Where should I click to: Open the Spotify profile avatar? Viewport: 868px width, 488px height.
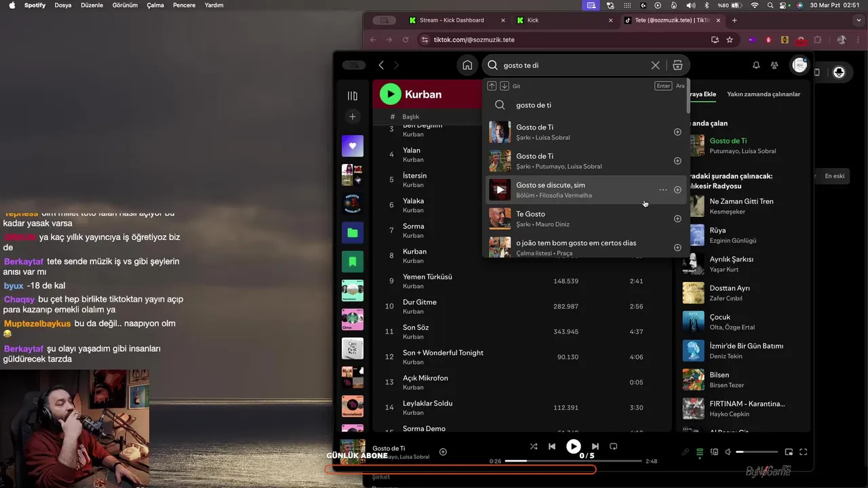pyautogui.click(x=800, y=65)
